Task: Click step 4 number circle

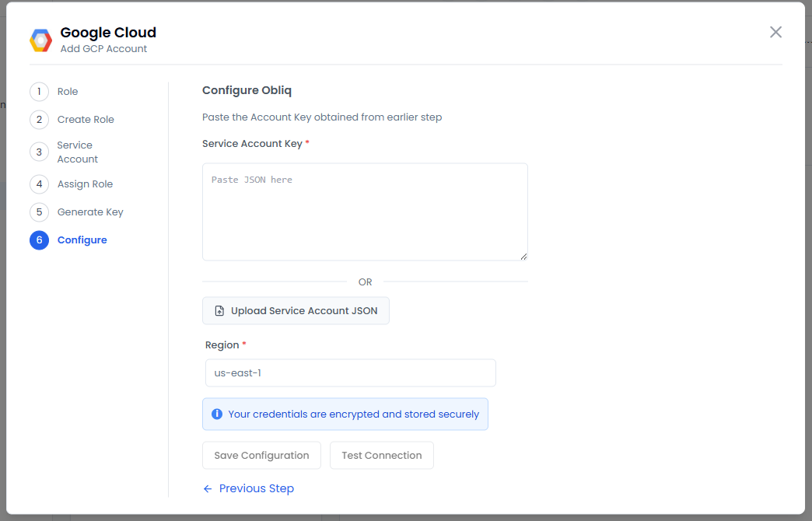Action: coord(39,184)
